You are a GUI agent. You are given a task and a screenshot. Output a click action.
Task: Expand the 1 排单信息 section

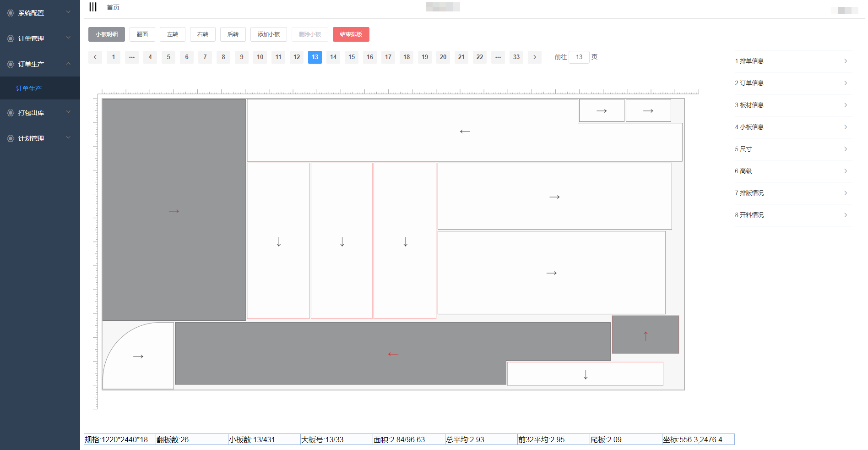click(x=793, y=61)
